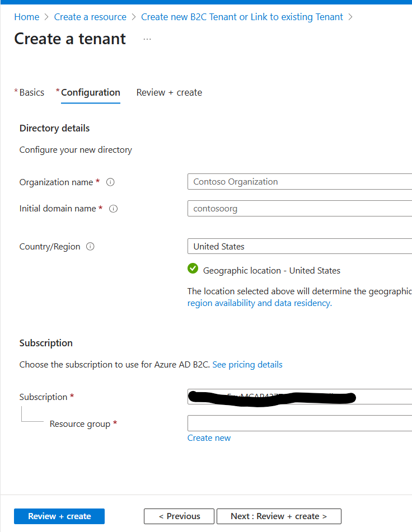This screenshot has width=412, height=532.
Task: Click Create new resource group link
Action: 209,438
